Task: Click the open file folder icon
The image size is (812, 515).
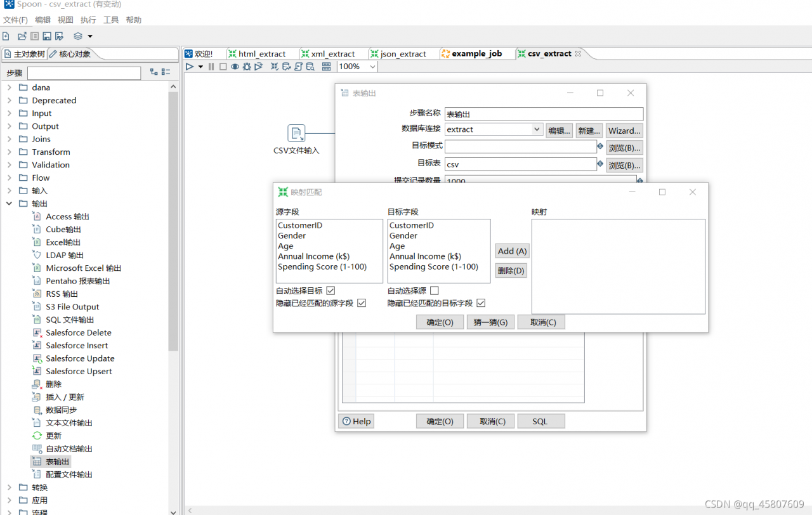Action: click(22, 36)
